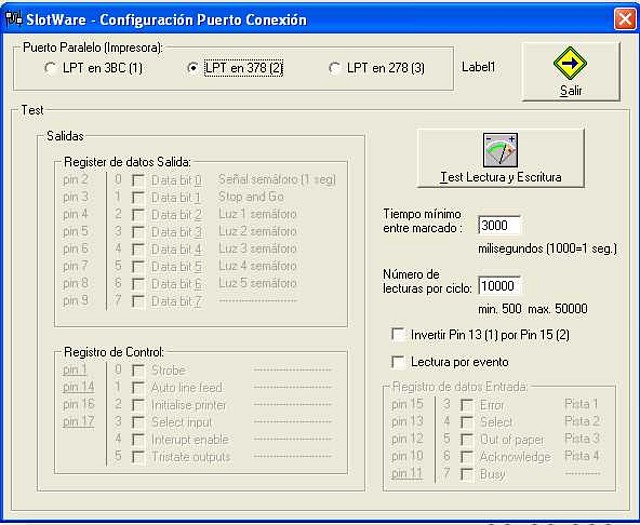This screenshot has height=525, width=640.
Task: Toggle Tristate outputs checkbox
Action: click(x=138, y=457)
